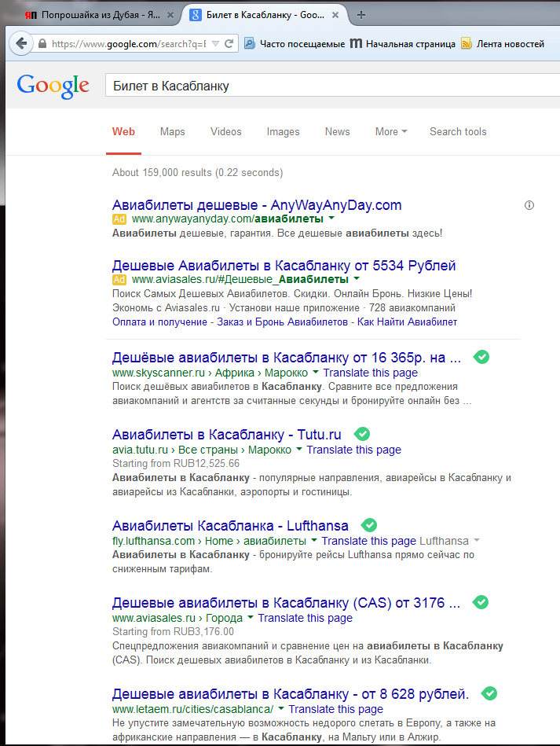Switch to the Maps search tab

(173, 132)
